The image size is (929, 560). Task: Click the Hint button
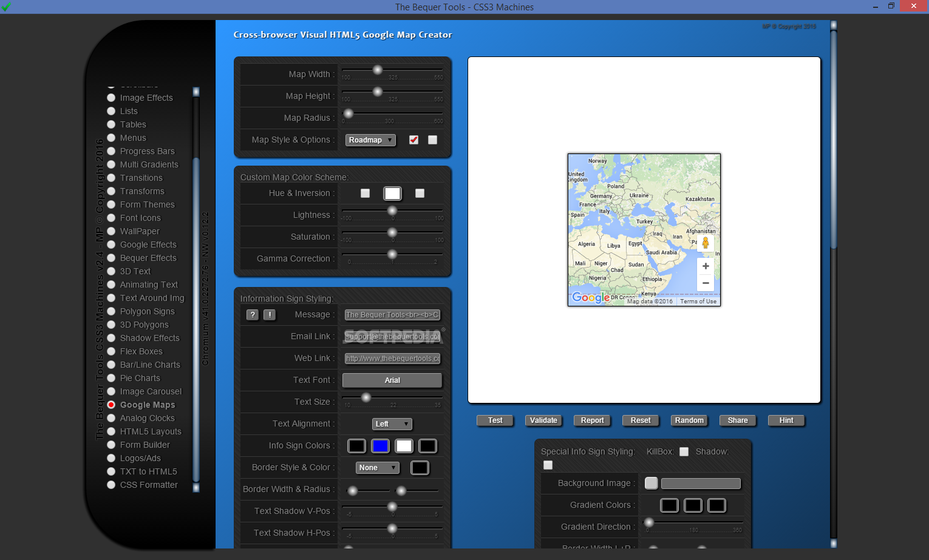pyautogui.click(x=786, y=420)
